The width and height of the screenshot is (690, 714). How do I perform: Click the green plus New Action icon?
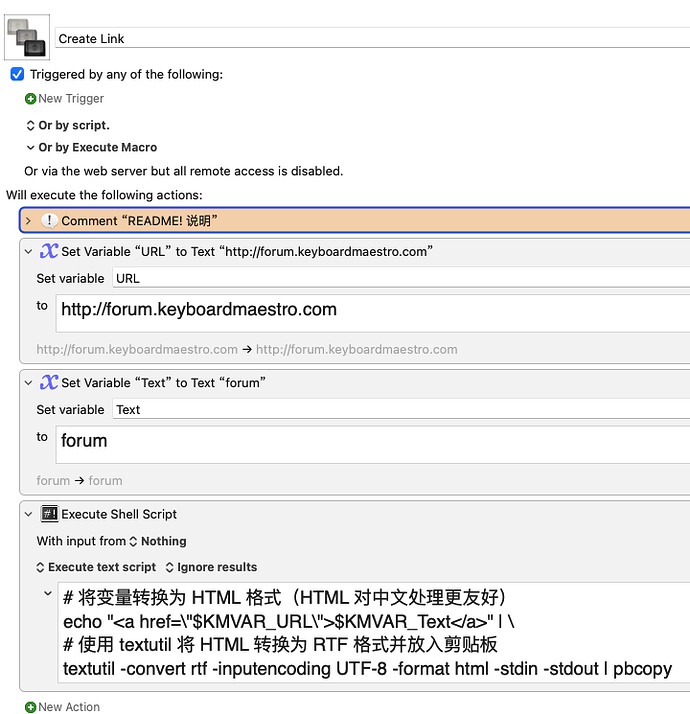(x=31, y=707)
